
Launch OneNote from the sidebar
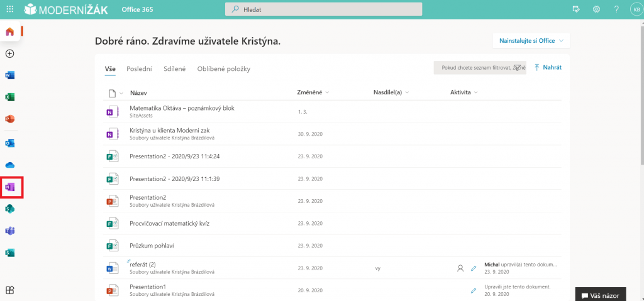[9, 187]
